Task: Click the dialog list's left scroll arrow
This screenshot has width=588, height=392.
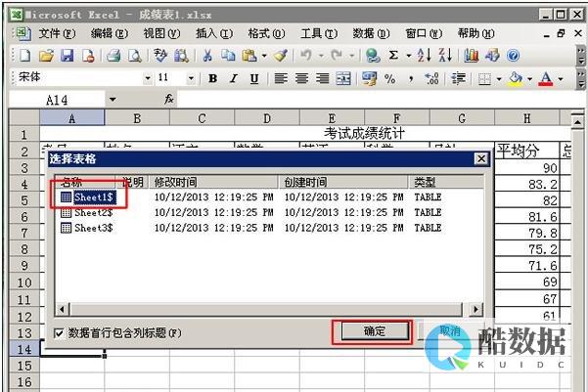Action: click(62, 309)
